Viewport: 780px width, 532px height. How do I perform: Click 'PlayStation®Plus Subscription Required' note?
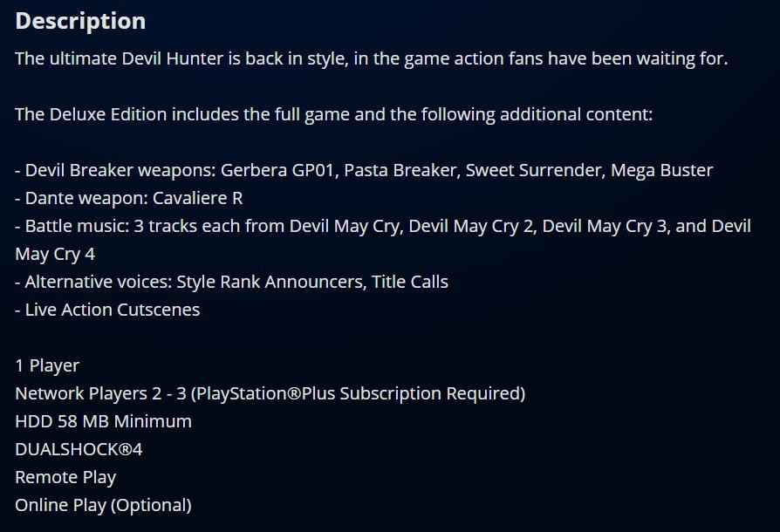pyautogui.click(x=358, y=393)
